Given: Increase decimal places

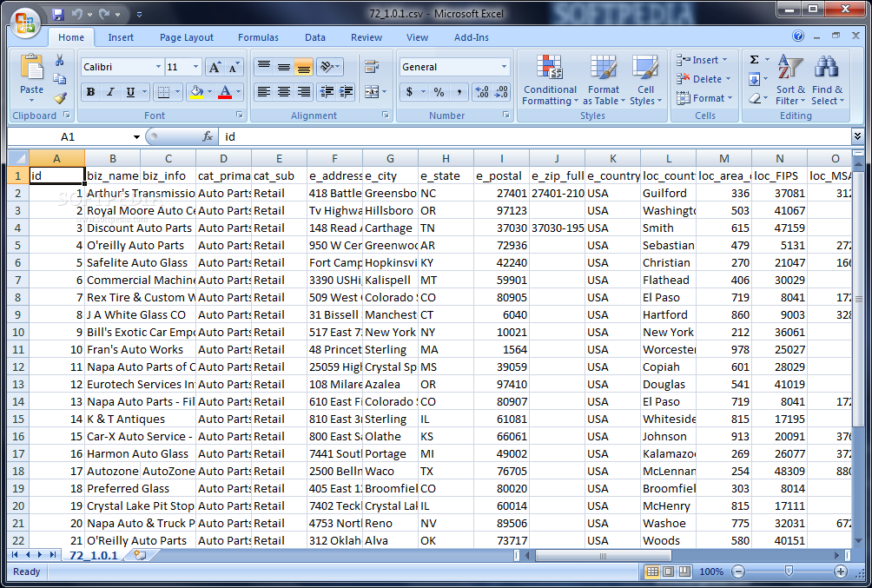Looking at the screenshot, I should click(x=482, y=92).
